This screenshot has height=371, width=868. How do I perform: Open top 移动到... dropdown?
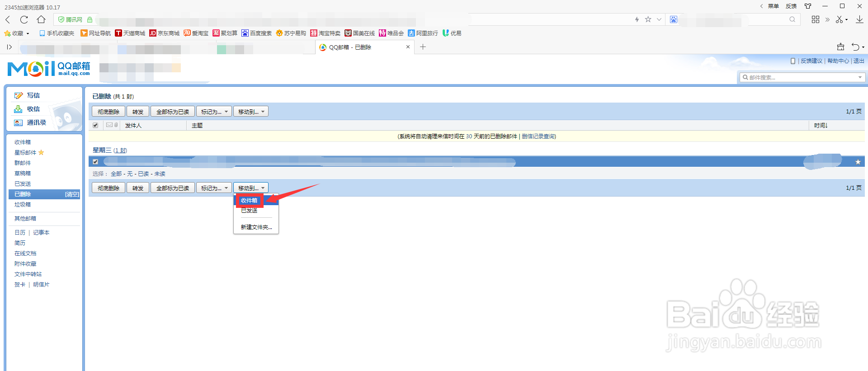(251, 112)
